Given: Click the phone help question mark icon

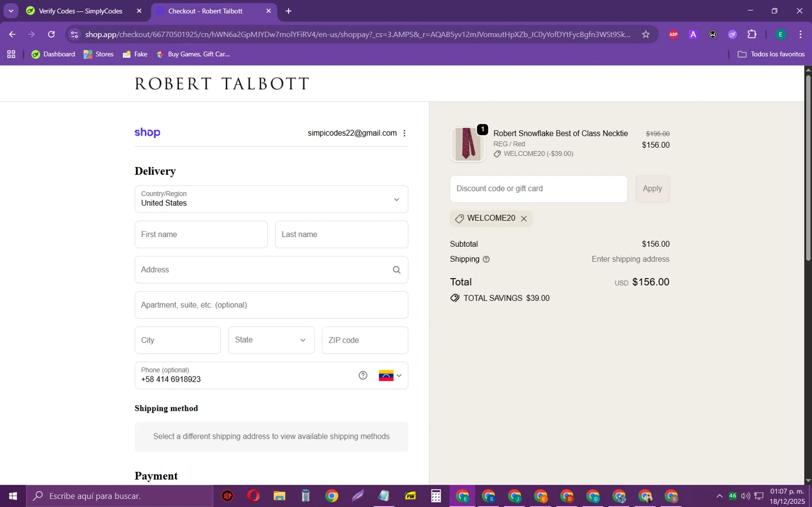Looking at the screenshot, I should pos(363,376).
